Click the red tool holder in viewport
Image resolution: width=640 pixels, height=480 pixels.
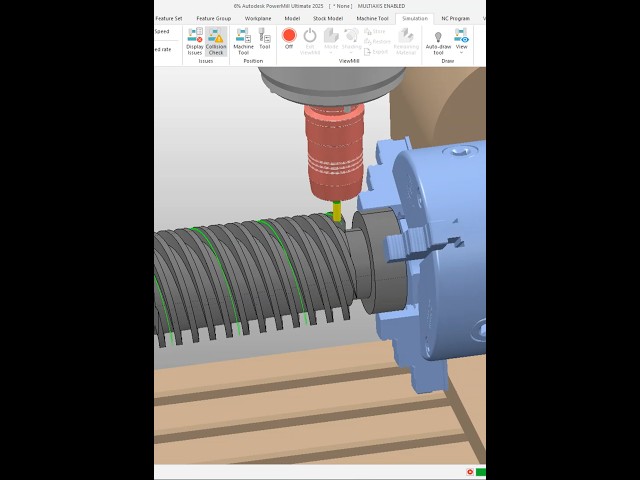334,152
